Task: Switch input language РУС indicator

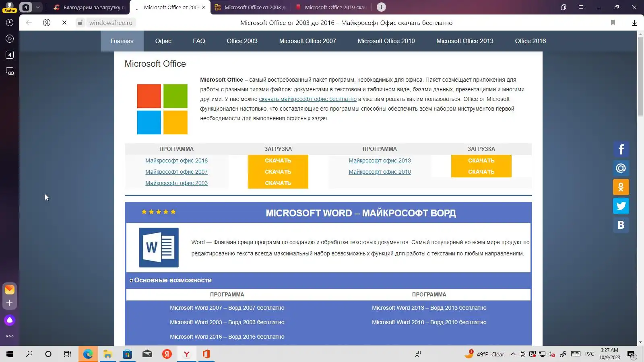Action: 590,354
